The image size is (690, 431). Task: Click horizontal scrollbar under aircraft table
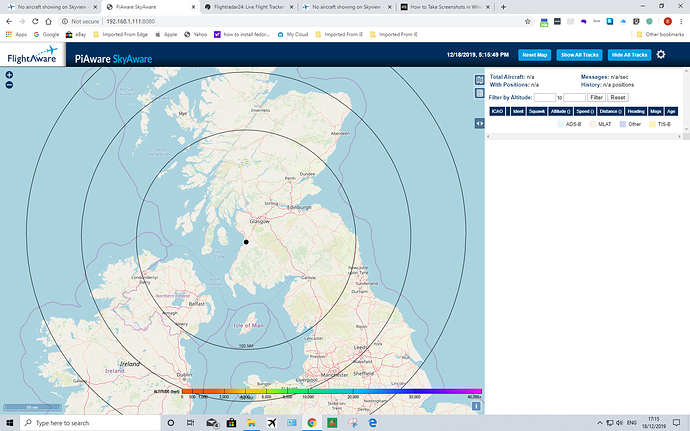(584, 137)
